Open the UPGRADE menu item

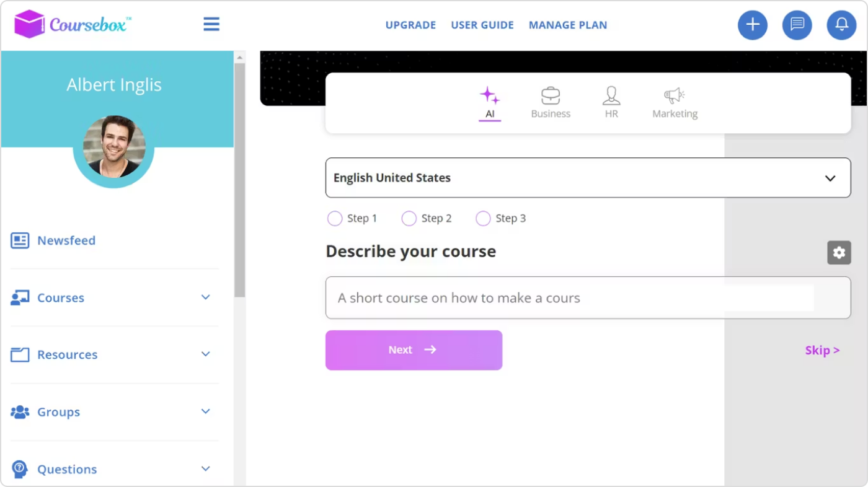coord(410,25)
